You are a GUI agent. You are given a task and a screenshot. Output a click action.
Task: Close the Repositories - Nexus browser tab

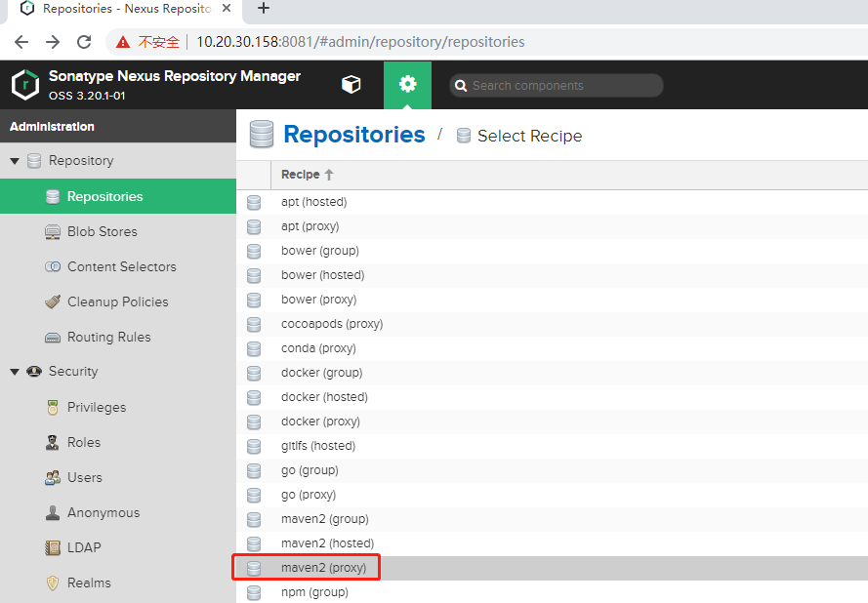[227, 9]
